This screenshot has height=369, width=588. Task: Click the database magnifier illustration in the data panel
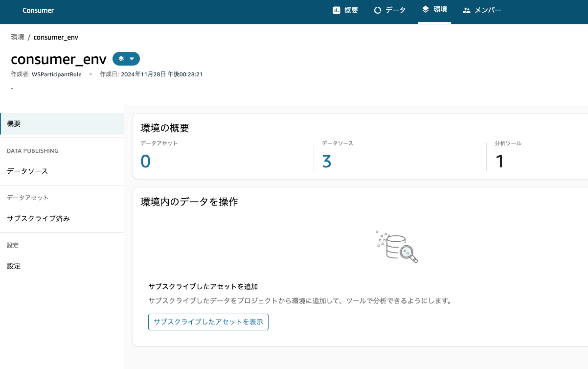397,247
